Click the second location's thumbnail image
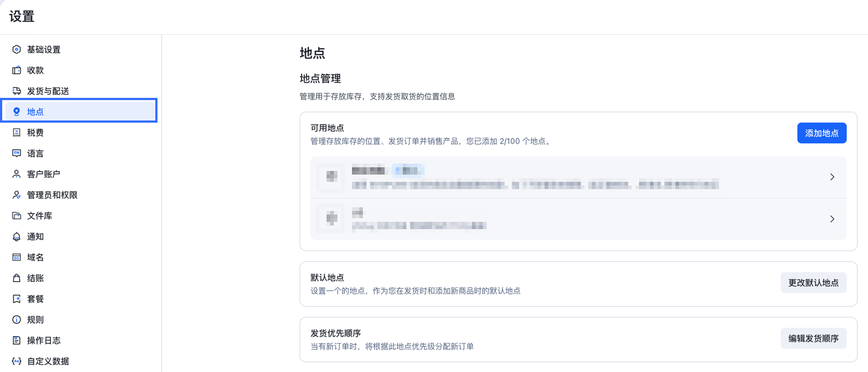 (332, 218)
